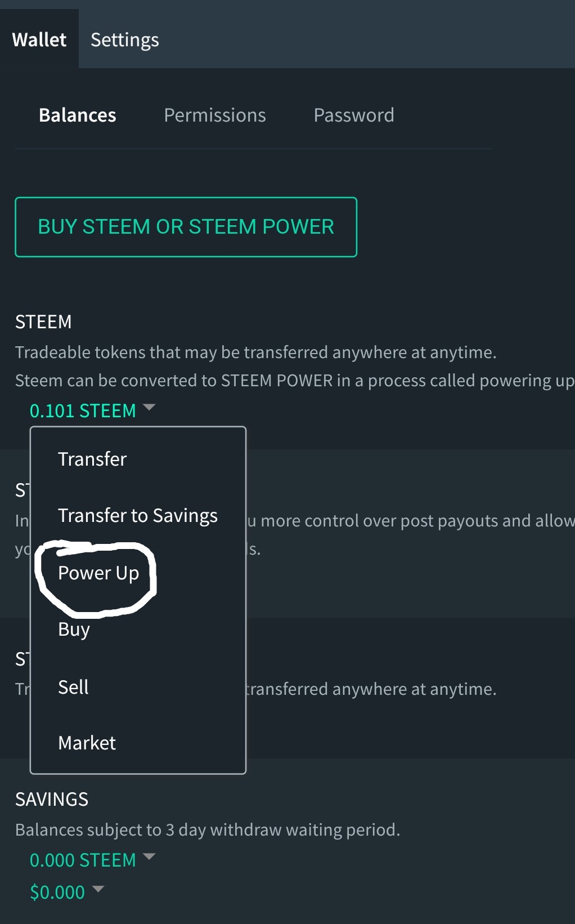
Task: Expand the arrow beside savings 0.000 STEEM
Action: pyautogui.click(x=149, y=856)
